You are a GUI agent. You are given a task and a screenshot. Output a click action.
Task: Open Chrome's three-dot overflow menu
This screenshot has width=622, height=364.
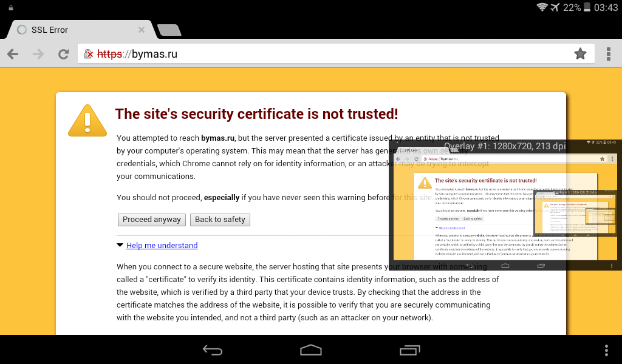[x=608, y=54]
